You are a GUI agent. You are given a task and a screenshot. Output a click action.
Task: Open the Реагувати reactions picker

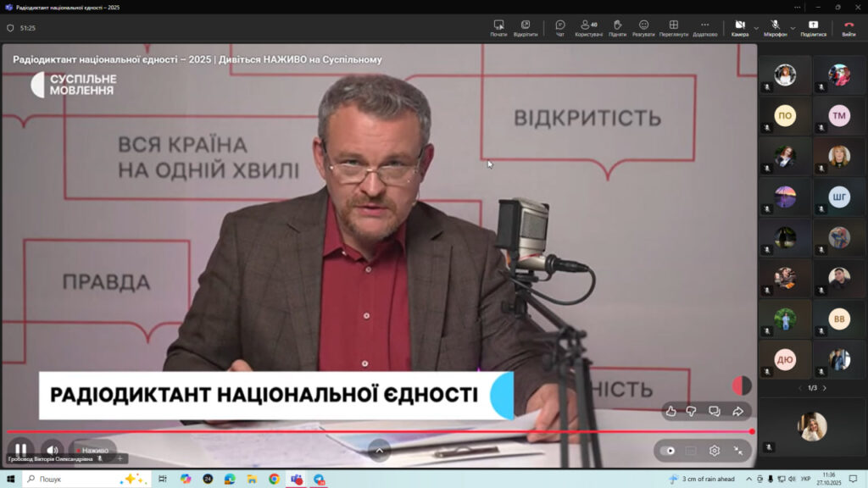click(x=643, y=28)
